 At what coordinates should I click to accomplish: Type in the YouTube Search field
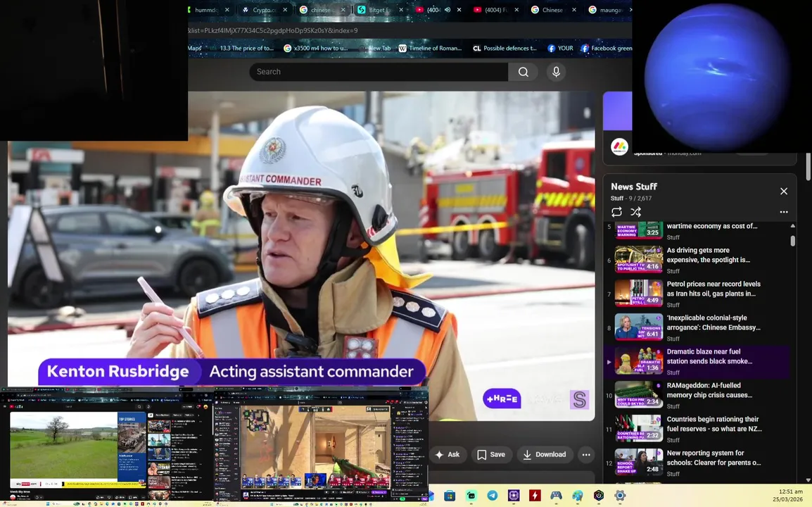(379, 72)
